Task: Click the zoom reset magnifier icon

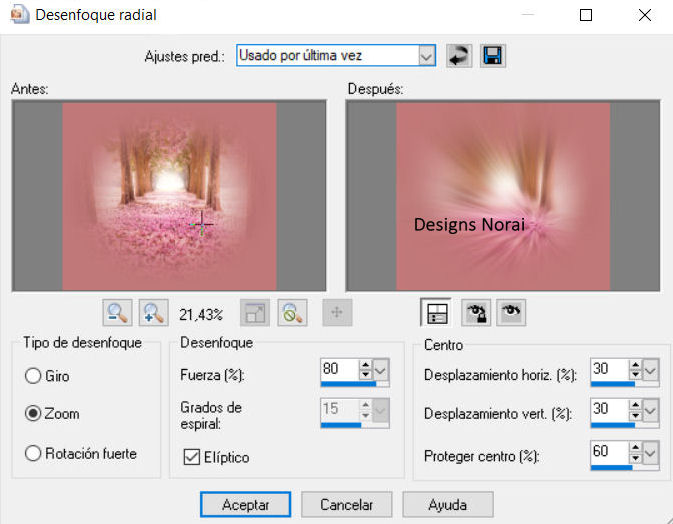Action: click(x=292, y=313)
